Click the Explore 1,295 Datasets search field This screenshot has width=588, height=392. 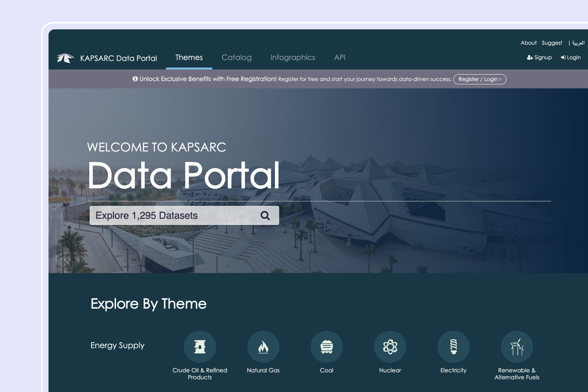(173, 215)
